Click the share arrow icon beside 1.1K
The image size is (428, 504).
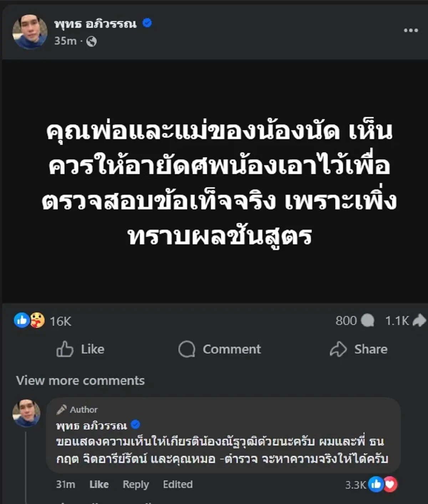point(417,320)
